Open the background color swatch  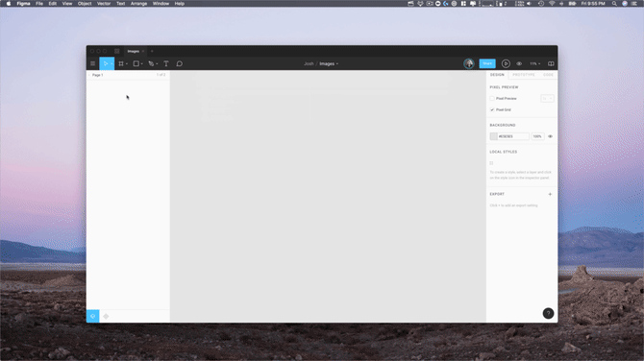click(494, 136)
